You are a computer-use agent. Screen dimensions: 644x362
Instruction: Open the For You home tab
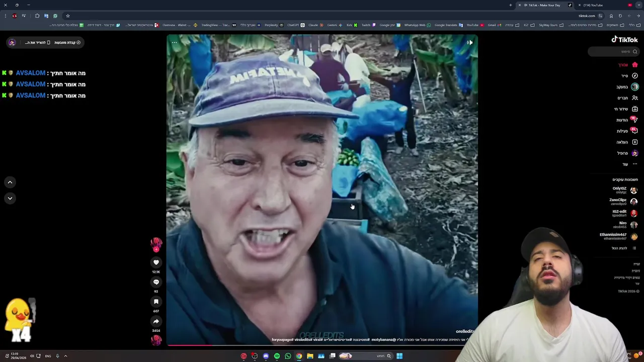tap(628, 65)
